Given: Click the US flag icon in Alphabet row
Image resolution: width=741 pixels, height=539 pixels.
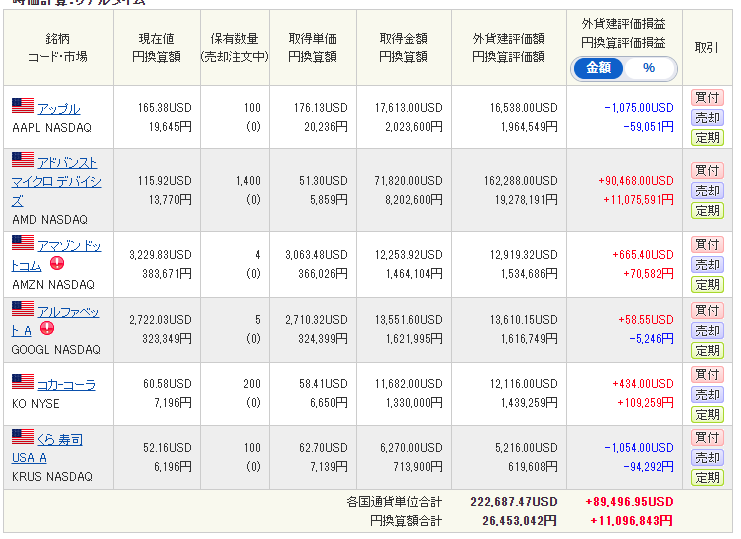Looking at the screenshot, I should pos(23,310).
